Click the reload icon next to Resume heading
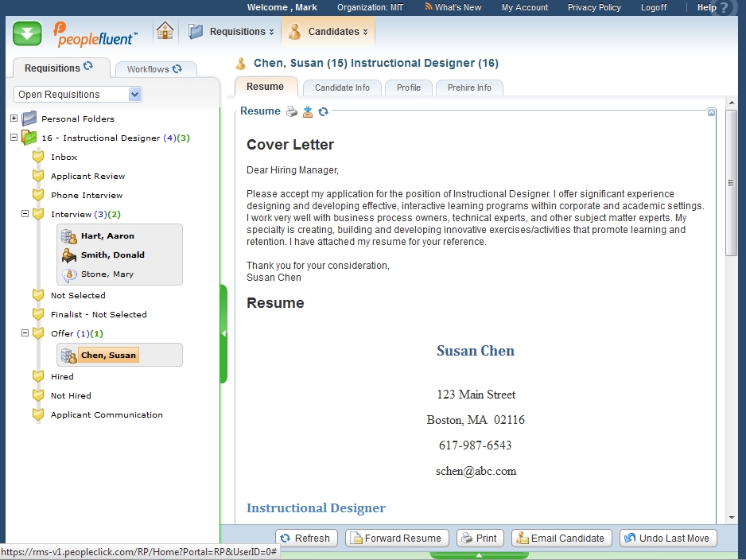The image size is (746, 560). tap(323, 111)
